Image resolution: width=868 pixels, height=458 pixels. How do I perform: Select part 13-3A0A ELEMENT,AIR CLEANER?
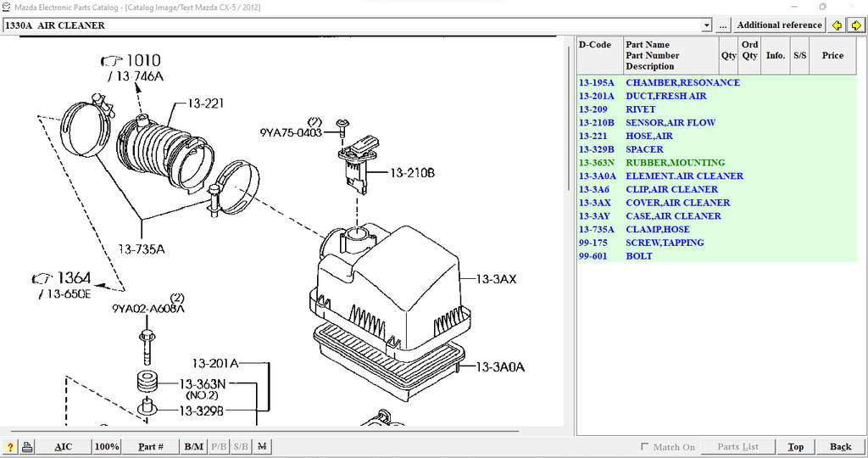[684, 176]
